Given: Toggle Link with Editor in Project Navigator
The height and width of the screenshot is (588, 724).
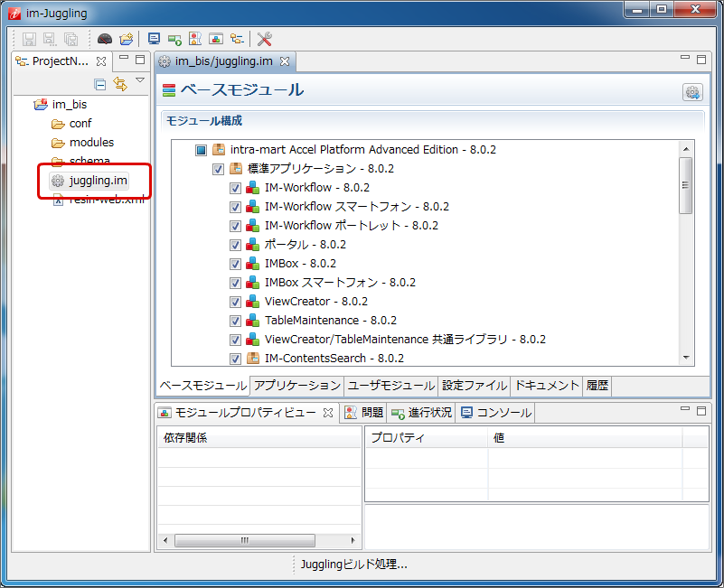Looking at the screenshot, I should (x=120, y=84).
